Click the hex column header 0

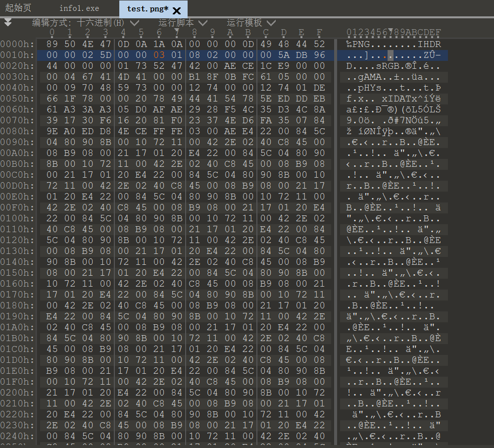52,32
